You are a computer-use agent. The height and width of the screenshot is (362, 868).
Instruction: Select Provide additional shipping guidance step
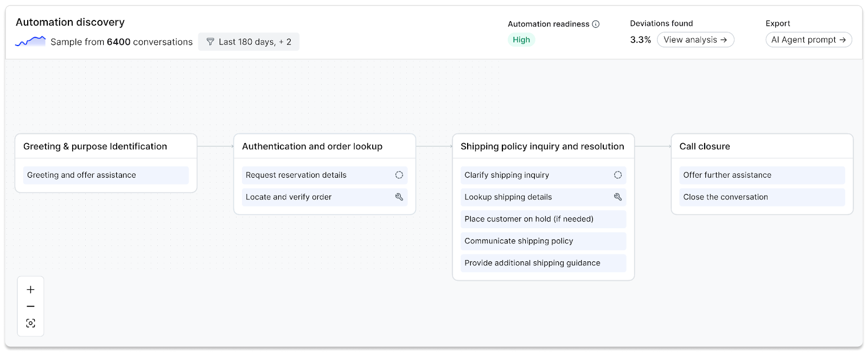(x=543, y=263)
